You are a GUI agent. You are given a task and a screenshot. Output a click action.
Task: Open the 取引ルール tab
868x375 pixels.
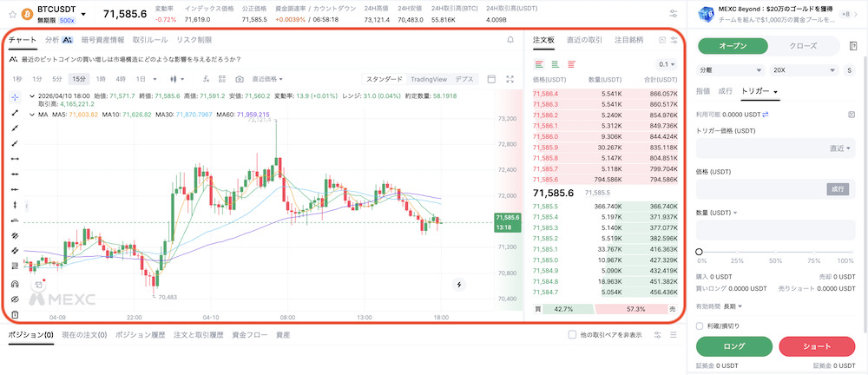[x=150, y=40]
